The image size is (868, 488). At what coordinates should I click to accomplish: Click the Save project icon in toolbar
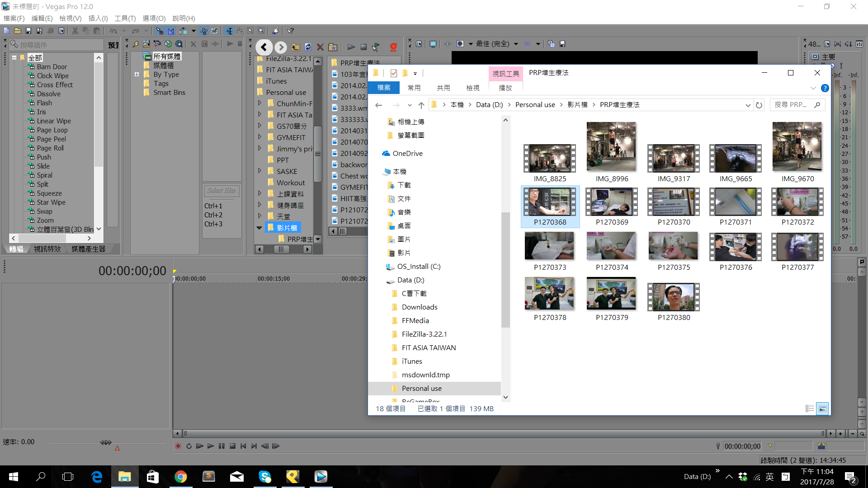coord(28,31)
